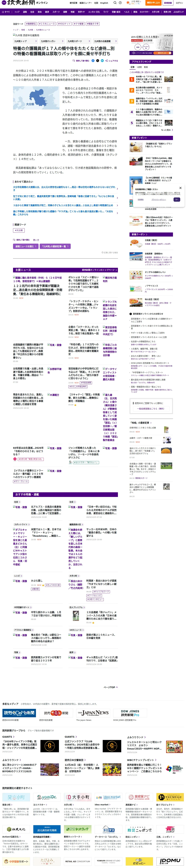Click #箱根駅伝 hot word tag
This screenshot has width=186, height=868.
(x=31, y=24)
